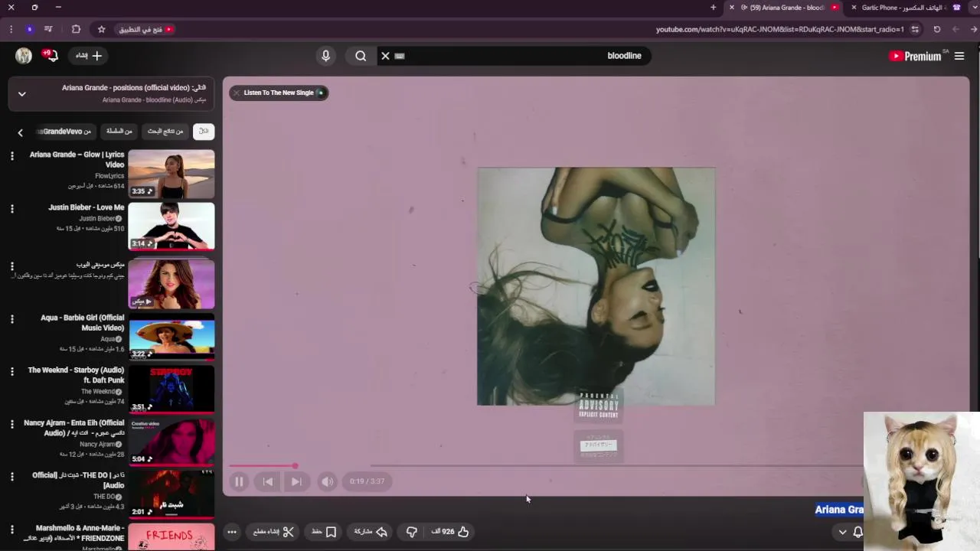980x551 pixels.
Task: Dismiss the Listen To The New Single card
Action: 237,93
